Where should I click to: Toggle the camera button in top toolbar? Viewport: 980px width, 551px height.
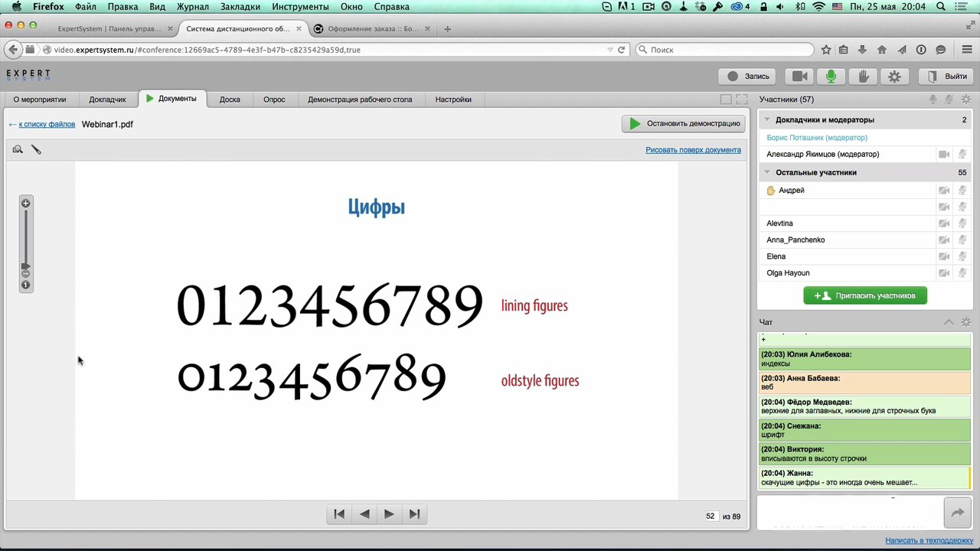click(x=800, y=76)
